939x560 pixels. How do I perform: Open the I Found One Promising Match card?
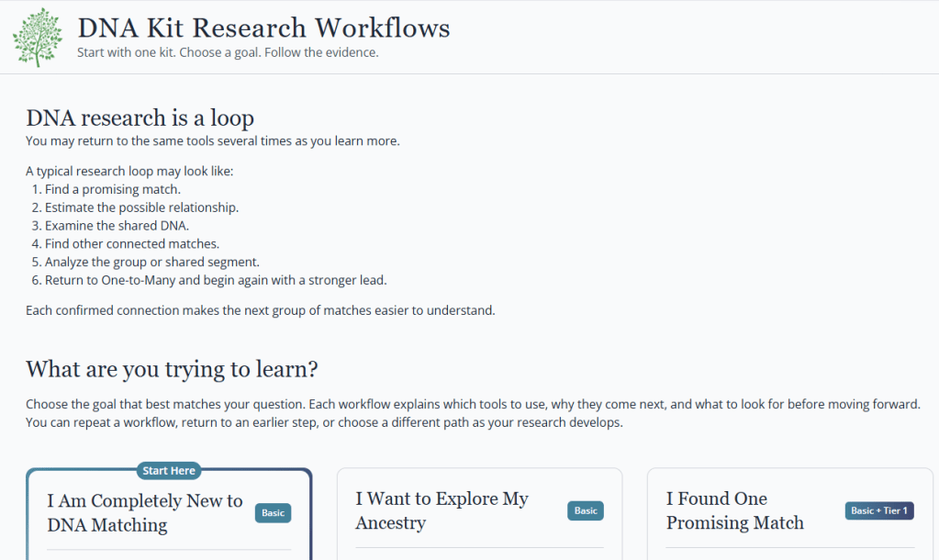(x=790, y=514)
